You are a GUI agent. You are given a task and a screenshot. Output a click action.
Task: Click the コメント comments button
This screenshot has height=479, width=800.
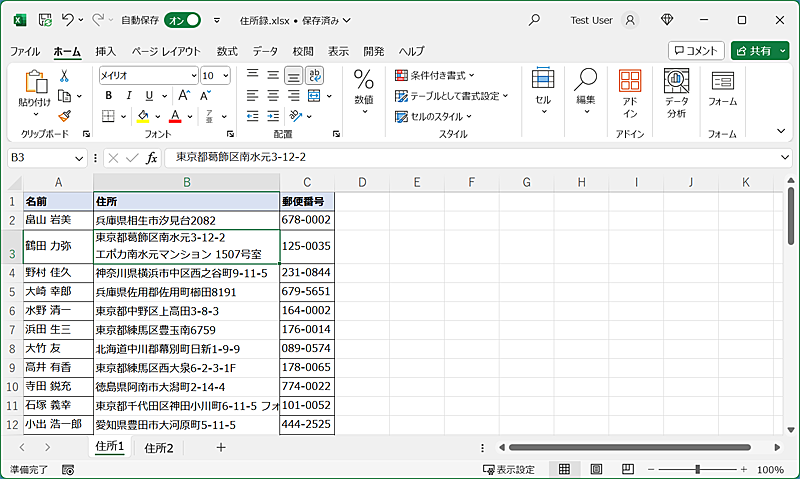click(x=696, y=51)
